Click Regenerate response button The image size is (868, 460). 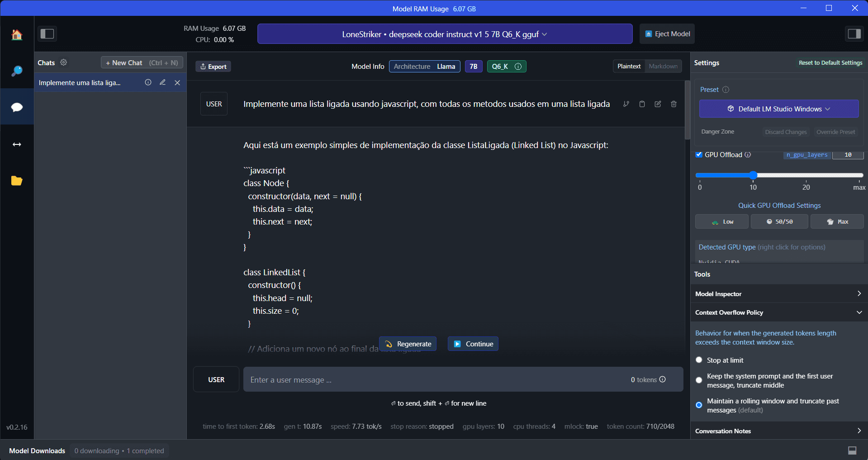point(408,344)
